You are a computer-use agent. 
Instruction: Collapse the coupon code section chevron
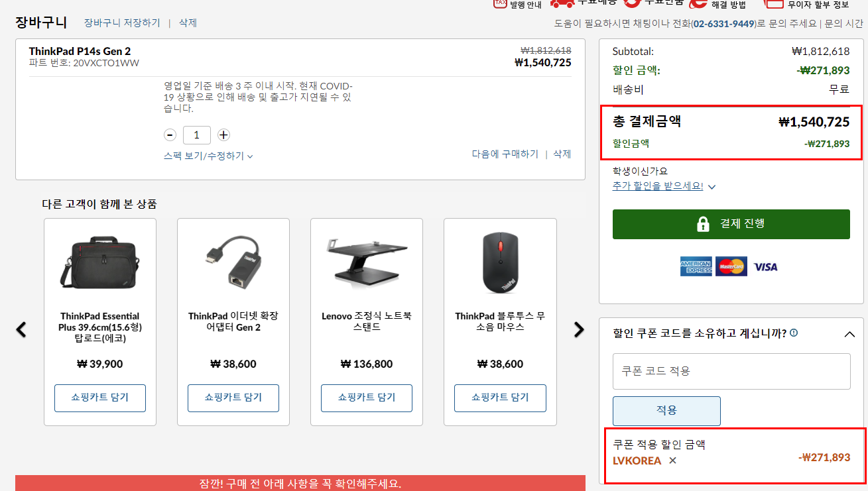pos(849,334)
